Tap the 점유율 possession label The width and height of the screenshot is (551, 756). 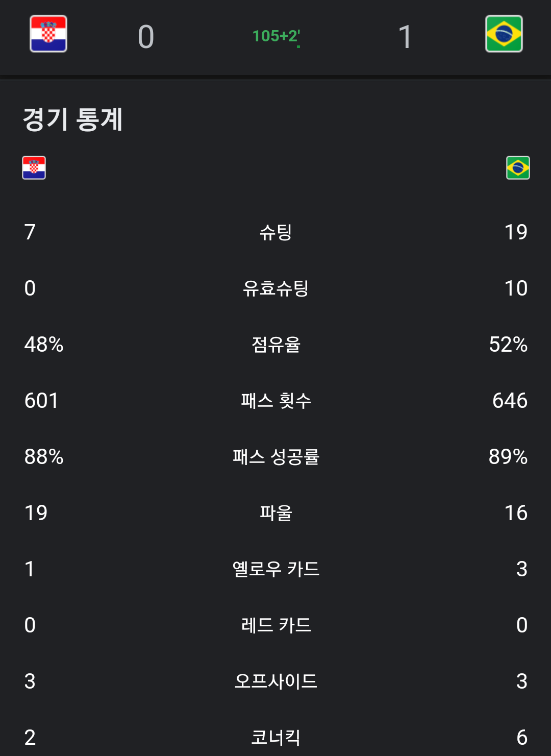pos(275,345)
